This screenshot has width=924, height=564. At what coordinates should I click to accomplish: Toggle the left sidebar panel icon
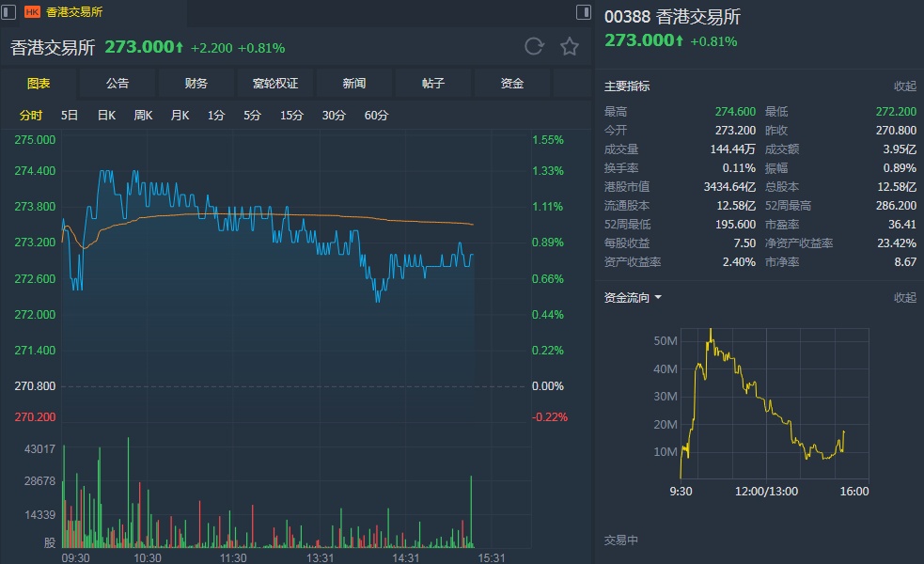pos(8,12)
